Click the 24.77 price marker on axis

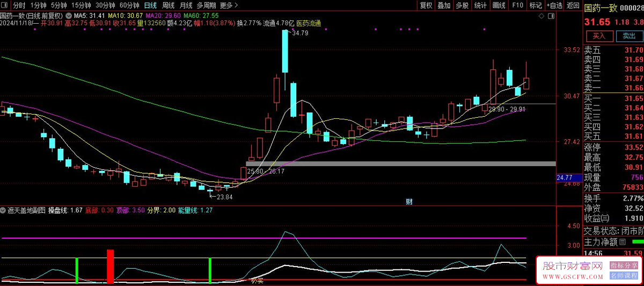(565, 177)
